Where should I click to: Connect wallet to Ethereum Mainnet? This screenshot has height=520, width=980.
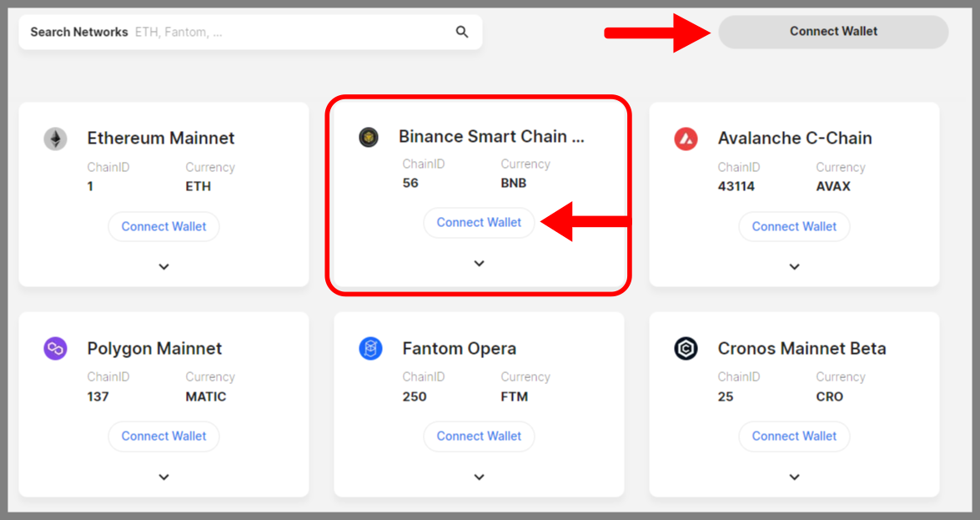[x=163, y=226]
